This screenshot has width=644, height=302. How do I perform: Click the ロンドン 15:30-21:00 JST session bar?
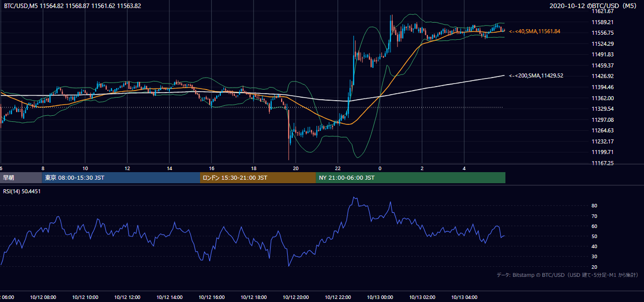(258, 178)
